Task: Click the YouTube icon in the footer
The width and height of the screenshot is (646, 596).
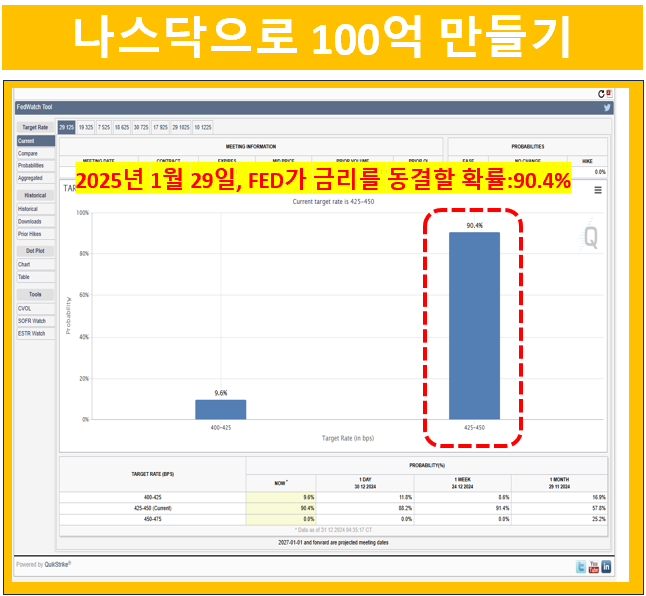Action: 594,567
